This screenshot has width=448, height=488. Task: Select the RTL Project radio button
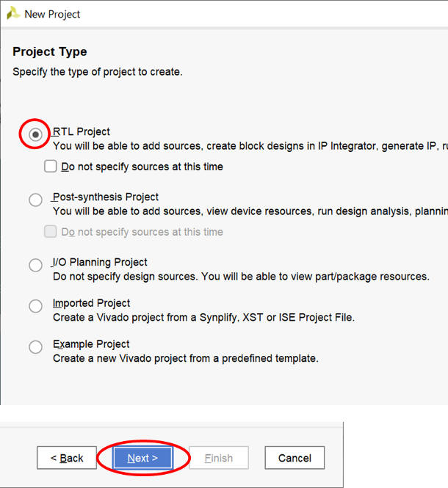[x=35, y=135]
